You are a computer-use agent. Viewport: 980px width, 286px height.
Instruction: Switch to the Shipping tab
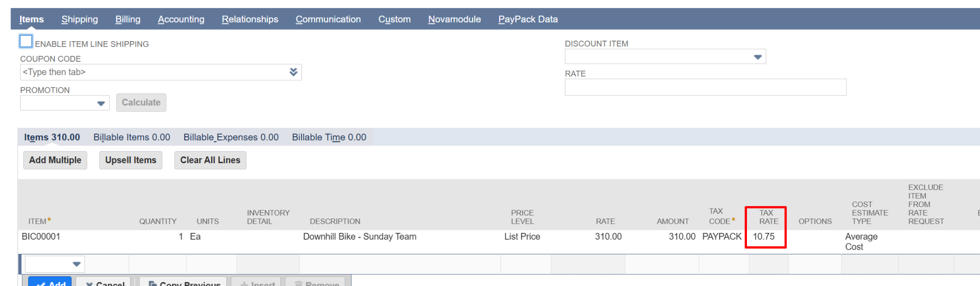79,19
